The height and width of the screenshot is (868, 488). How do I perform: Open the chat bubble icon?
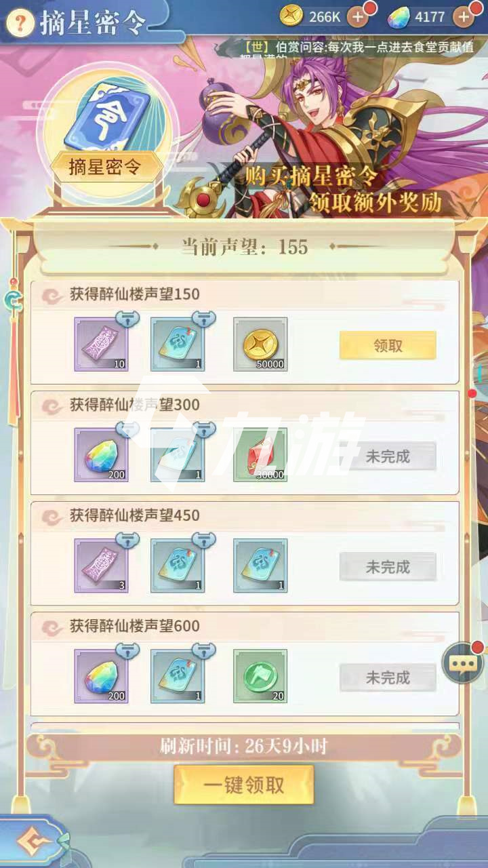coord(462,664)
